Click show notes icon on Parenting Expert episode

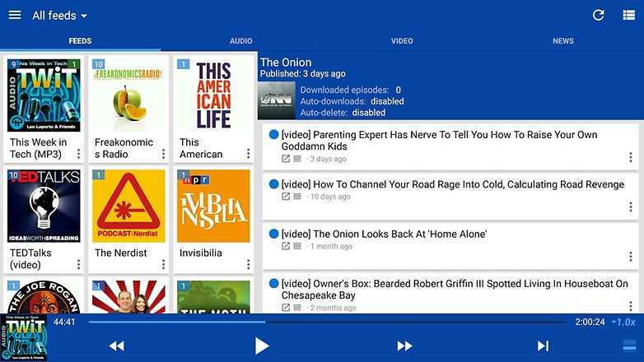coord(297,159)
